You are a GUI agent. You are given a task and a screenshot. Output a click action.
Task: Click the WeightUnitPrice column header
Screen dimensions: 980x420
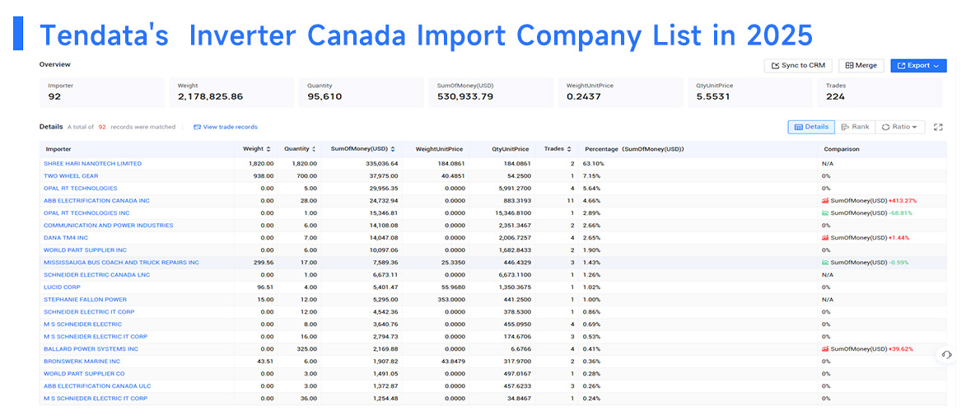click(439, 149)
